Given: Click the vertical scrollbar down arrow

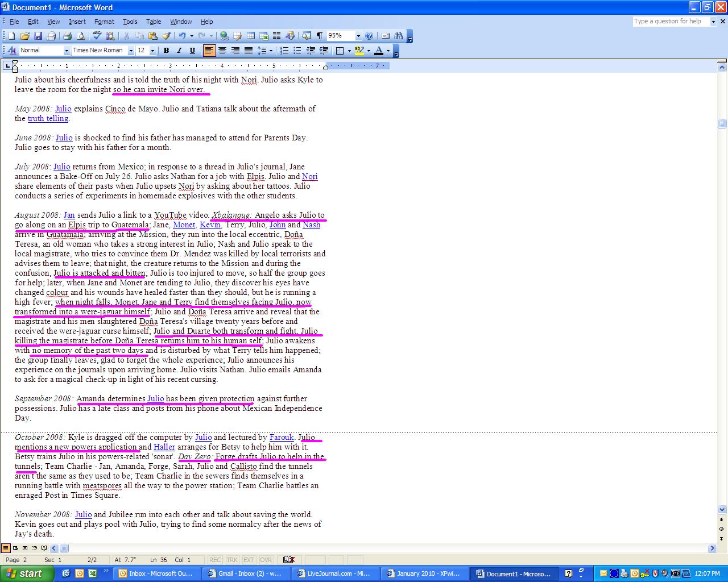Looking at the screenshot, I should 722,510.
